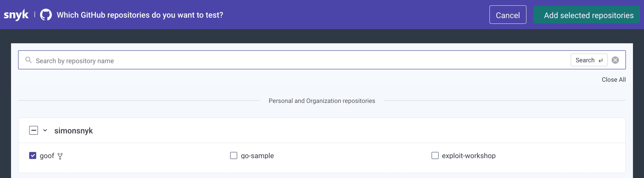The image size is (644, 178).
Task: Click the Snyk logo
Action: click(16, 15)
